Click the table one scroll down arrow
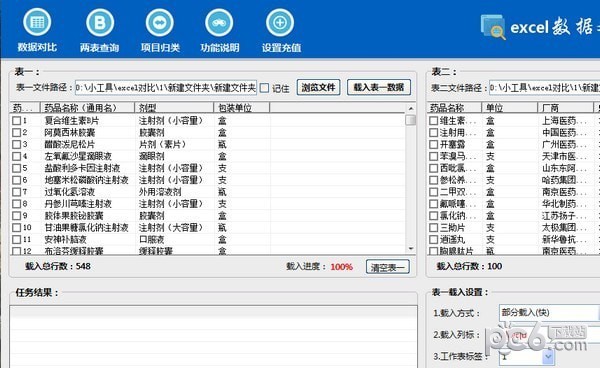The image size is (600, 368). pyautogui.click(x=411, y=249)
